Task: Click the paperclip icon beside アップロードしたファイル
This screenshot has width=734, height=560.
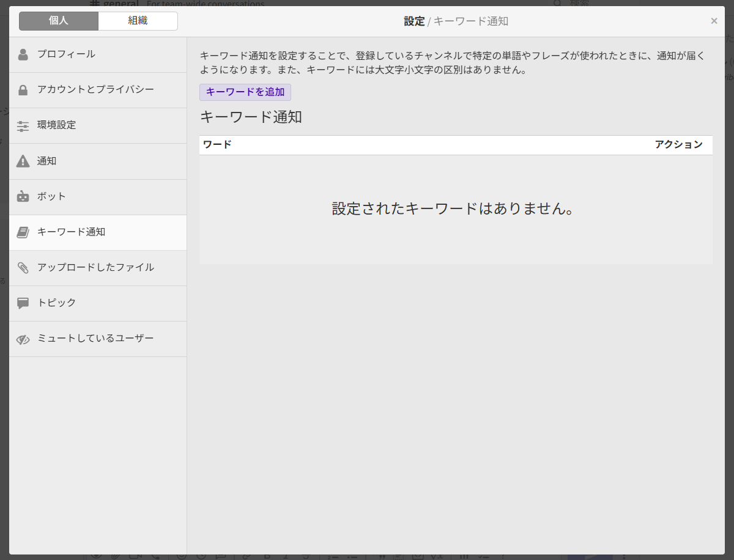Action: [x=23, y=268]
